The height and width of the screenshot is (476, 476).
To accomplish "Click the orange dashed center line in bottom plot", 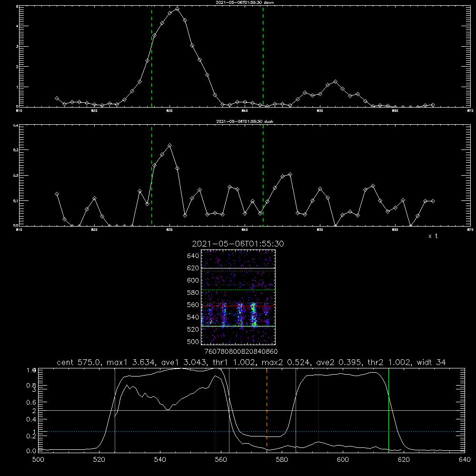I will (267, 410).
